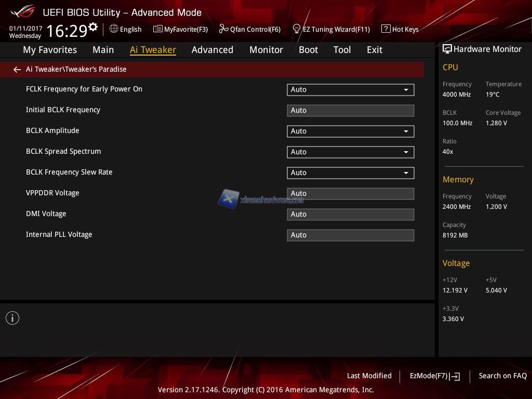
Task: Switch to EzMode(F7)
Action: click(x=434, y=376)
